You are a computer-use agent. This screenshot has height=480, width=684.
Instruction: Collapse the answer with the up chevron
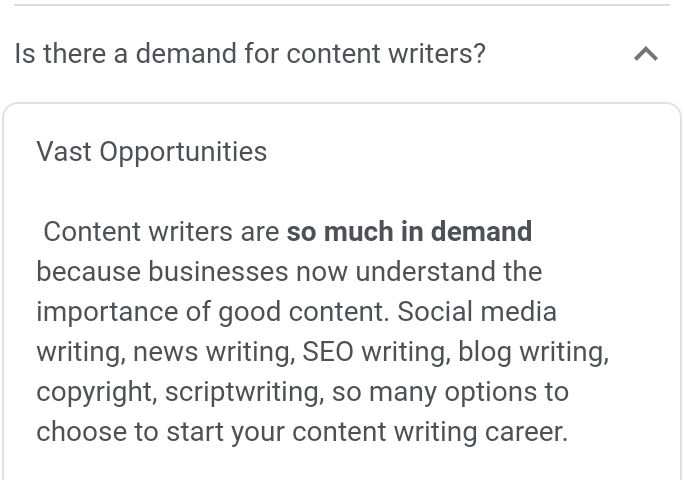coord(646,54)
